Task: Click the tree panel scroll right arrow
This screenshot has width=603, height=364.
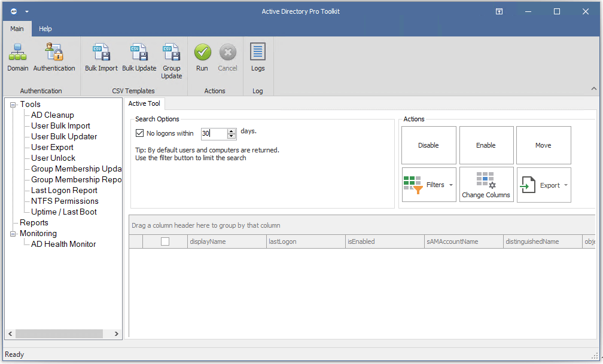Action: [x=117, y=334]
